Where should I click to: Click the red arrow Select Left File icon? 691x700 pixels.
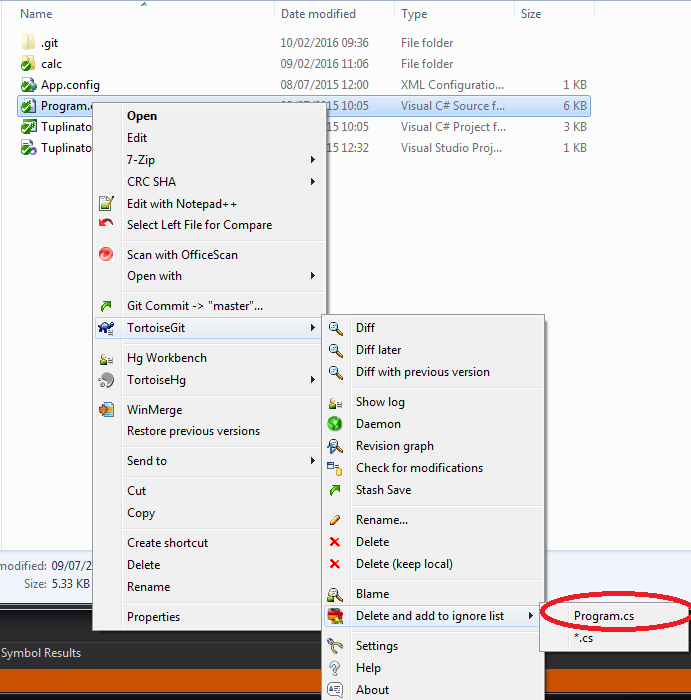point(106,223)
